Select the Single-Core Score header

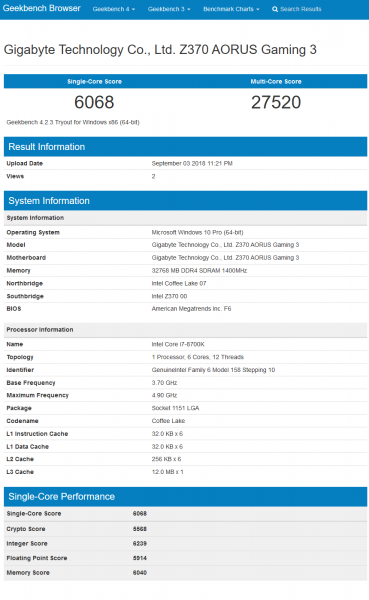(x=95, y=82)
